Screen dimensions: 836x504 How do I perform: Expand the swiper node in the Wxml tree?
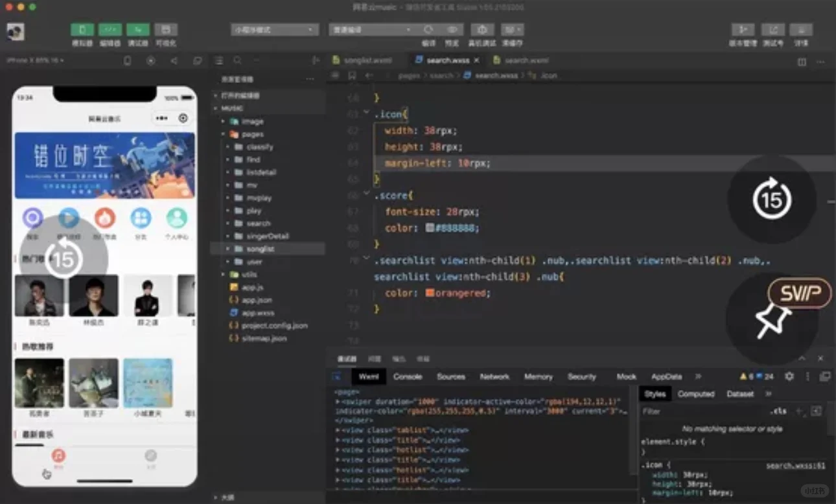(x=337, y=402)
